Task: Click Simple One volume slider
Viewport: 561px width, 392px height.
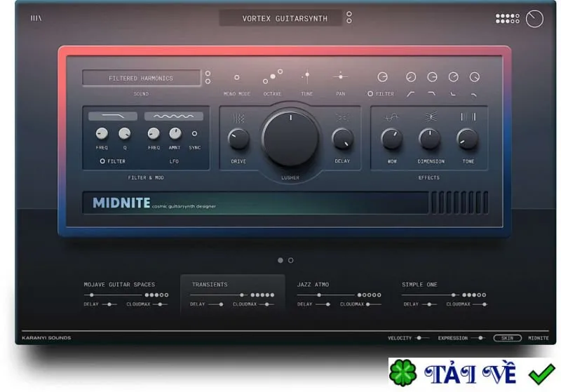Action: (431, 295)
